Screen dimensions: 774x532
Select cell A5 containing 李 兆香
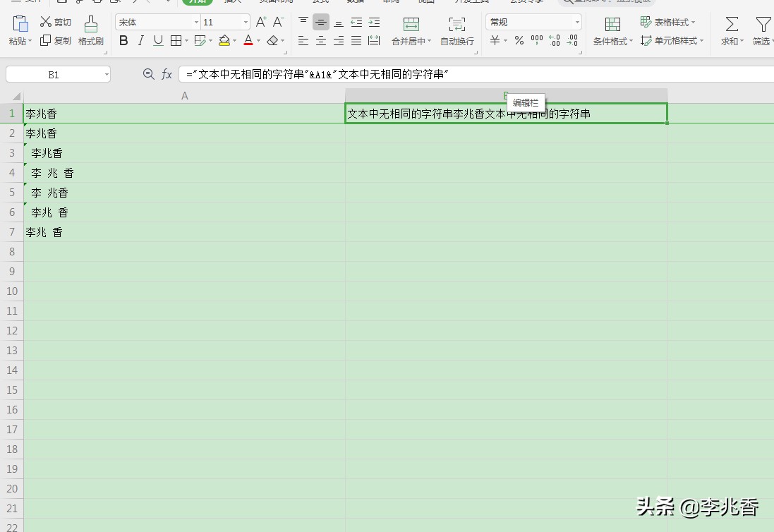tap(185, 193)
